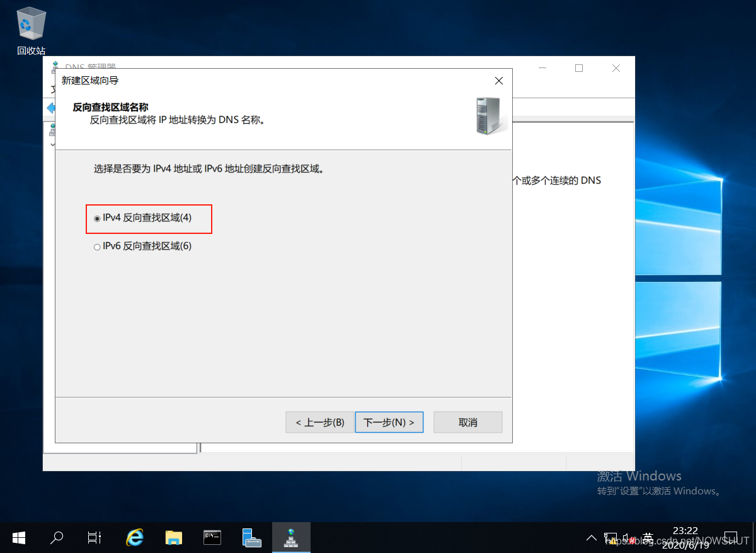The width and height of the screenshot is (756, 553).
Task: Choose the IPv6 反向查找区域 radio button
Action: (97, 247)
